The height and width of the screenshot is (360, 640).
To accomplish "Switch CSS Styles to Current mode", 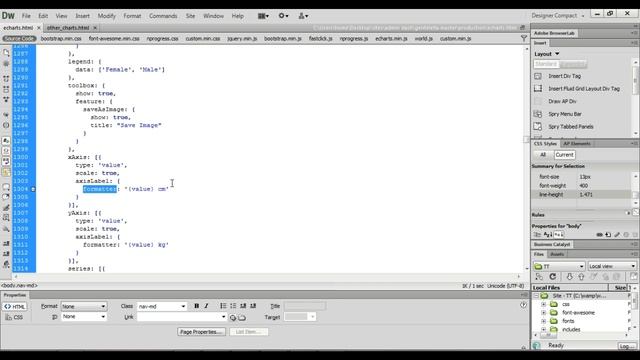I will (x=564, y=155).
